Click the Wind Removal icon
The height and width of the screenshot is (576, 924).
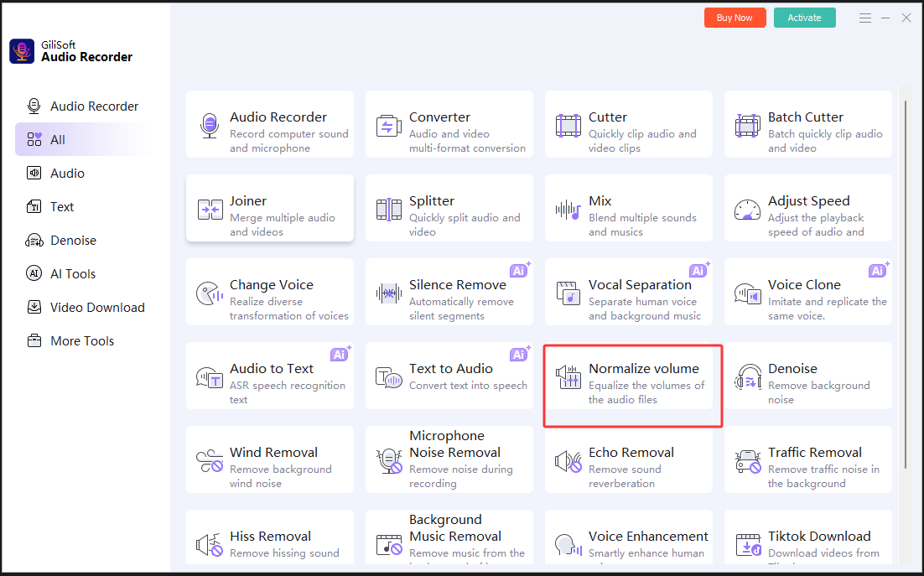(209, 461)
